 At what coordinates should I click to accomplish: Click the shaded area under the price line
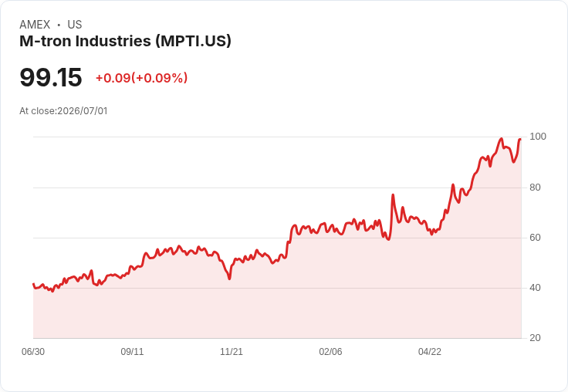pyautogui.click(x=277, y=301)
